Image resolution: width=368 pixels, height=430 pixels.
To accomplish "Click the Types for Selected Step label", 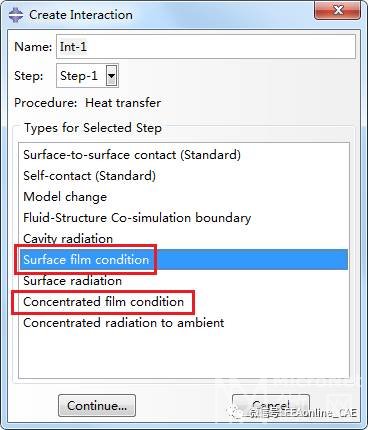I will tap(93, 128).
